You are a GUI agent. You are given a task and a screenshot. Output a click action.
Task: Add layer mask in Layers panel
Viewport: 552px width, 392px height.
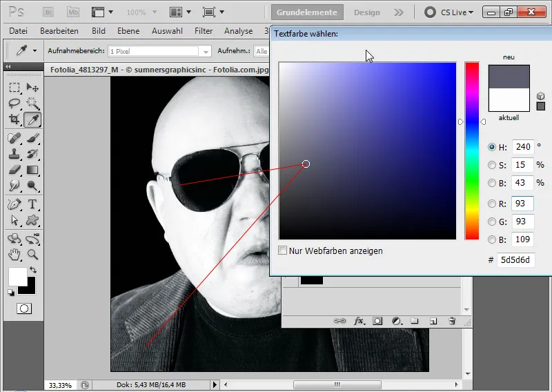coord(377,321)
